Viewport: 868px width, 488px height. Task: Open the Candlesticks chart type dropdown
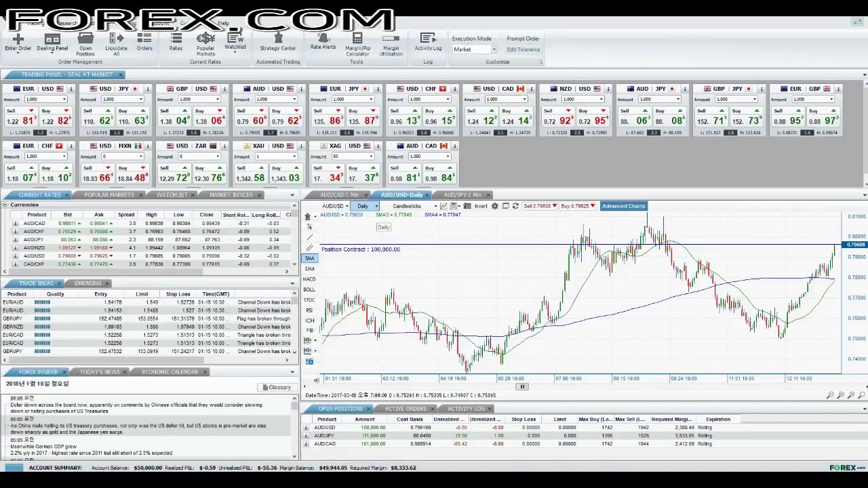click(x=414, y=206)
